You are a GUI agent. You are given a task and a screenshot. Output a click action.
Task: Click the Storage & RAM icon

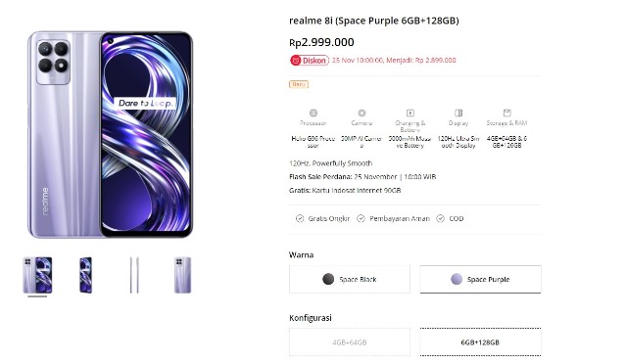pyautogui.click(x=507, y=114)
